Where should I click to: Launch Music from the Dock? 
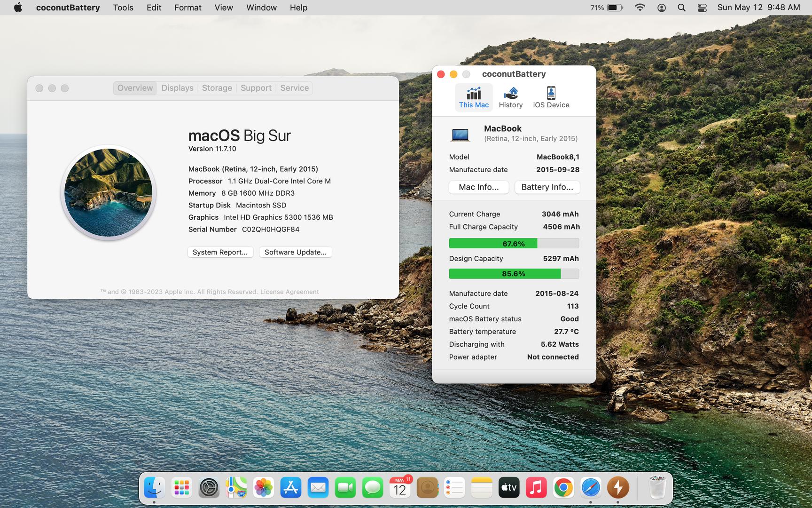click(x=536, y=488)
